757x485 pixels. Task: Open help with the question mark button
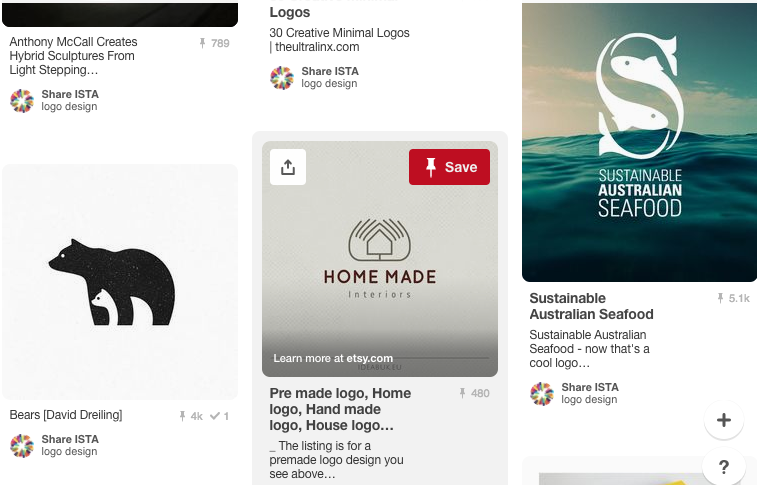coord(723,466)
